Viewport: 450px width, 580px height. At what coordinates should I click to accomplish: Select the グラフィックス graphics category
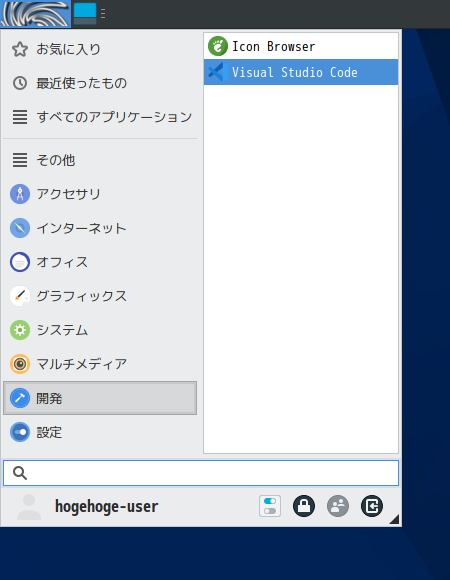[100, 296]
